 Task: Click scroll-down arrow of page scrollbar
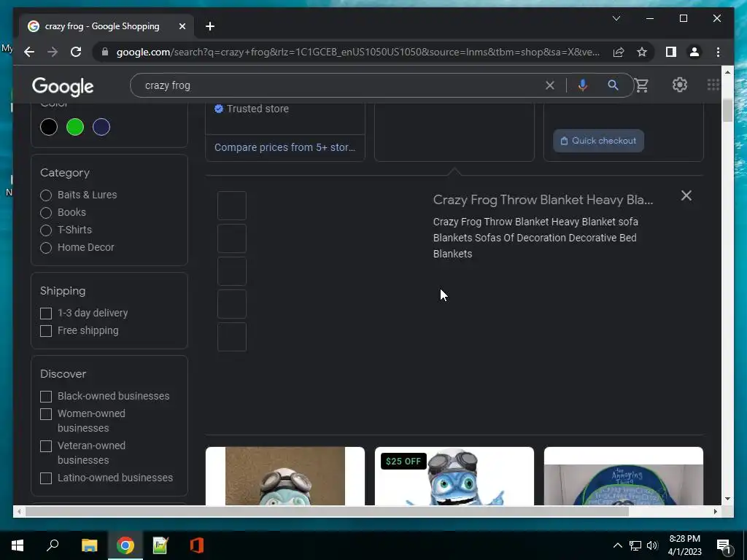tap(727, 499)
